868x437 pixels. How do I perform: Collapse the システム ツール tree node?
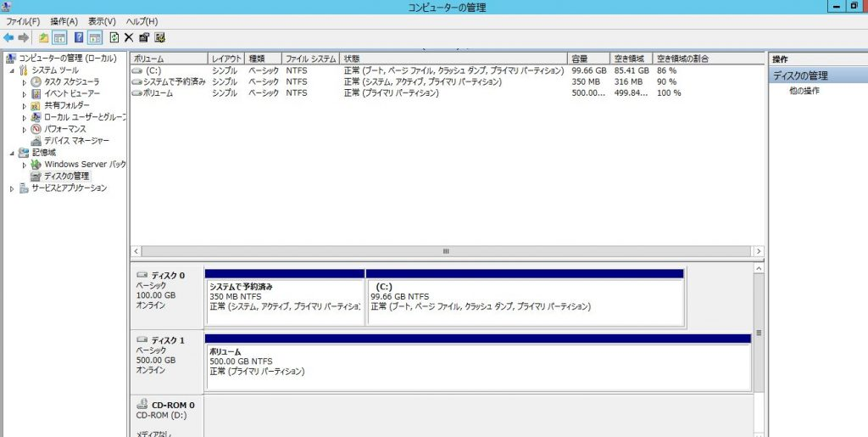point(12,70)
